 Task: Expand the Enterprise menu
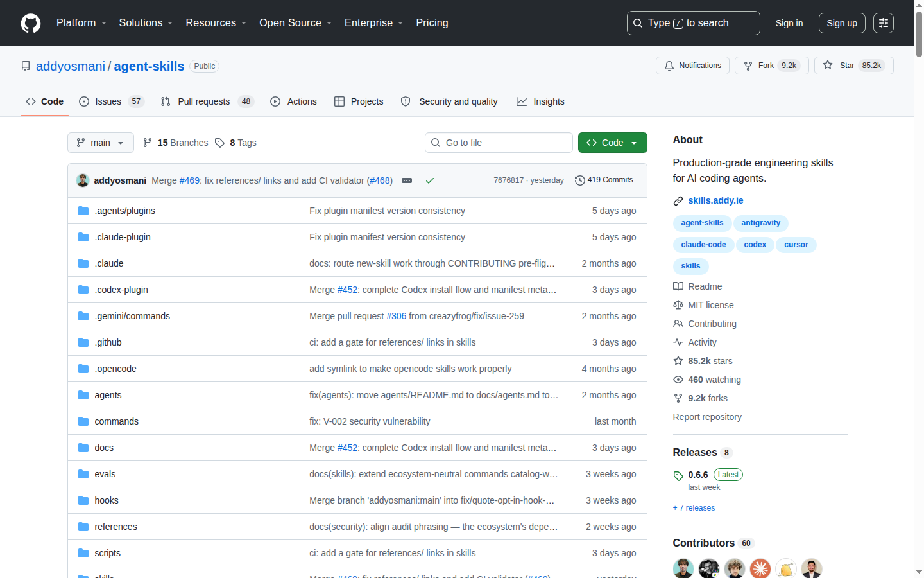[373, 23]
